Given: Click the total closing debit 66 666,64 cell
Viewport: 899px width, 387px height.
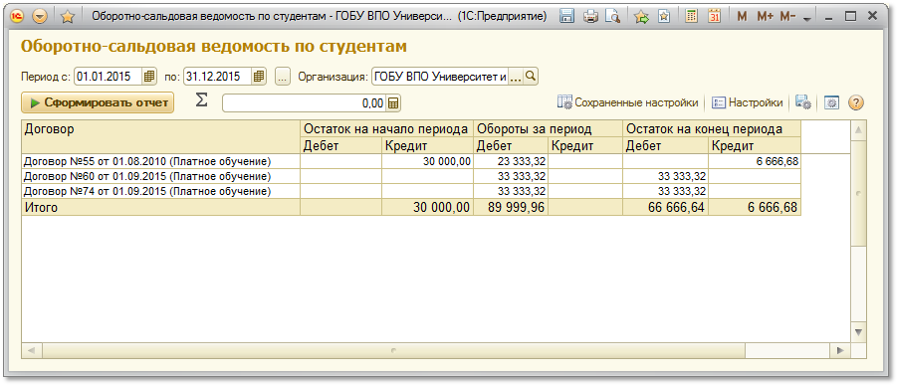Looking at the screenshot, I should [666, 208].
